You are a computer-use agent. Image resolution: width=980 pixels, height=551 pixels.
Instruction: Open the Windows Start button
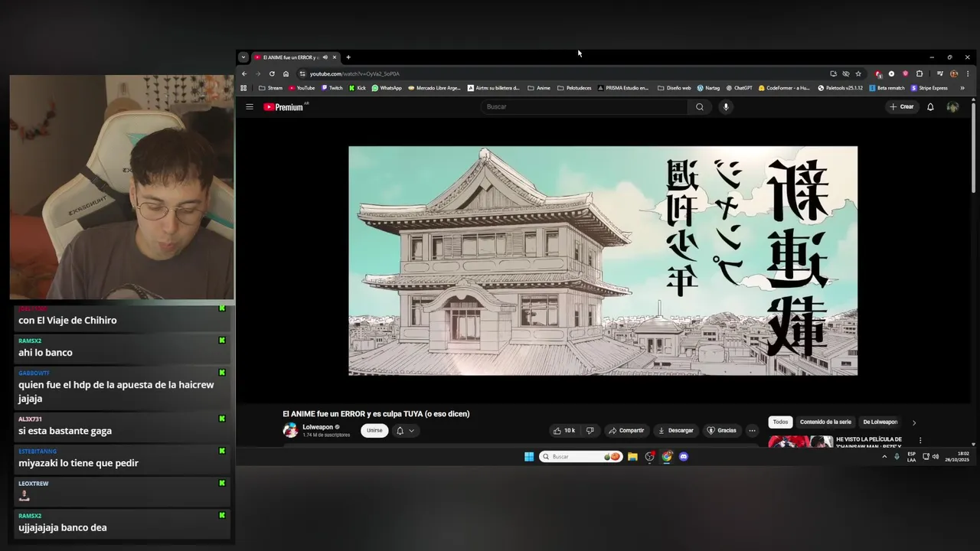tap(529, 457)
